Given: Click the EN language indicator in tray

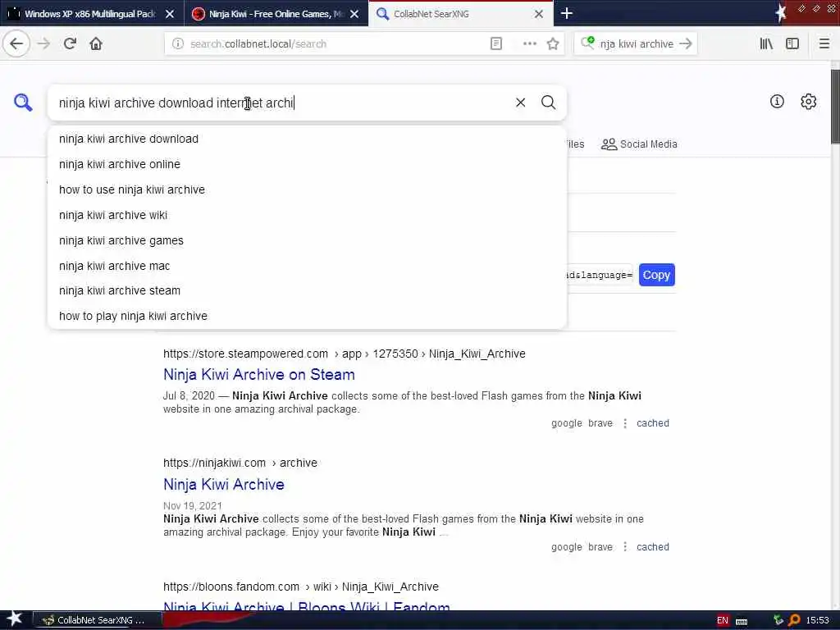Looking at the screenshot, I should click(722, 620).
